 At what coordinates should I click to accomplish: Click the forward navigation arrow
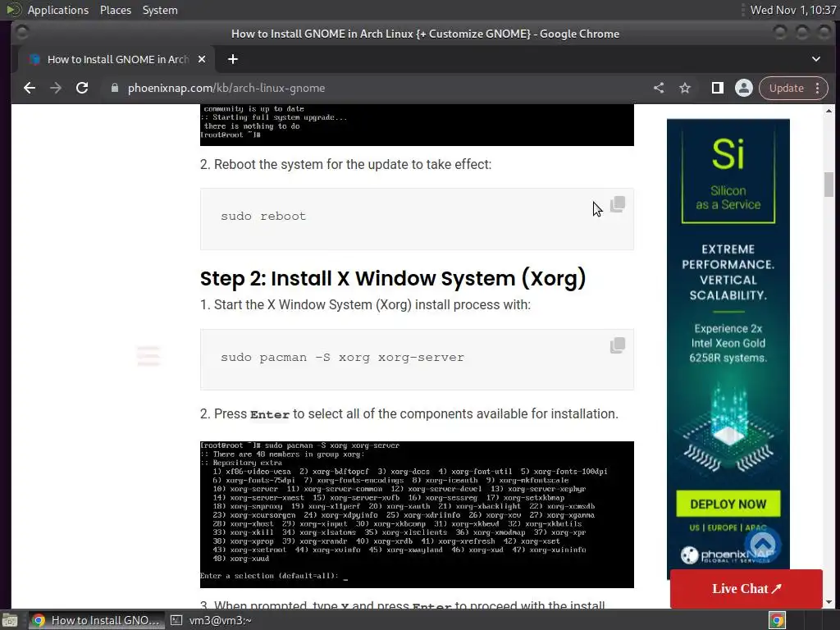coord(56,88)
